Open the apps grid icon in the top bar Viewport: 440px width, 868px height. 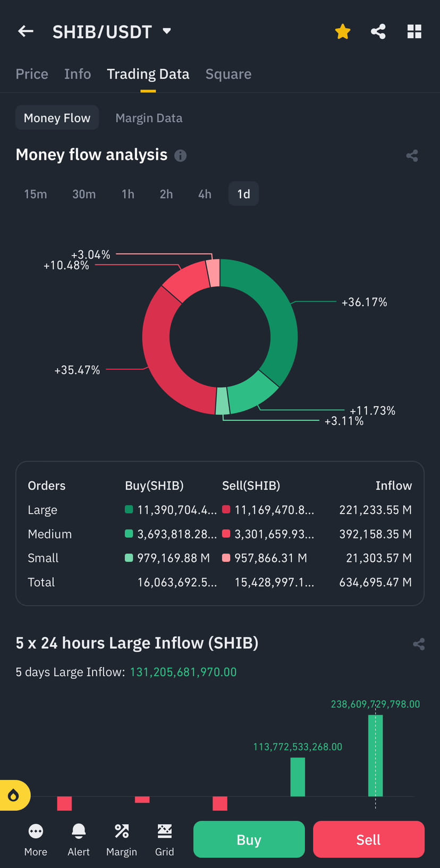[x=414, y=31]
